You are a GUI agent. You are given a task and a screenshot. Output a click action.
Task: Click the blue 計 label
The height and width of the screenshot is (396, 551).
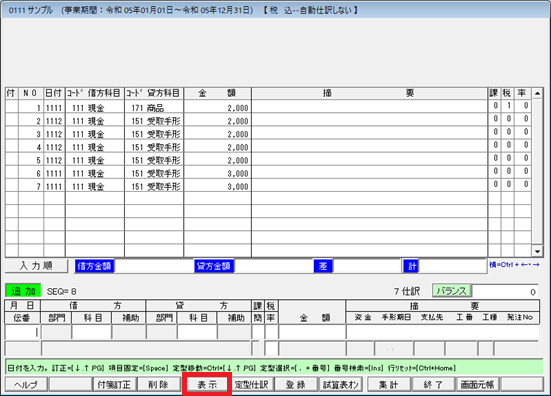coord(411,266)
